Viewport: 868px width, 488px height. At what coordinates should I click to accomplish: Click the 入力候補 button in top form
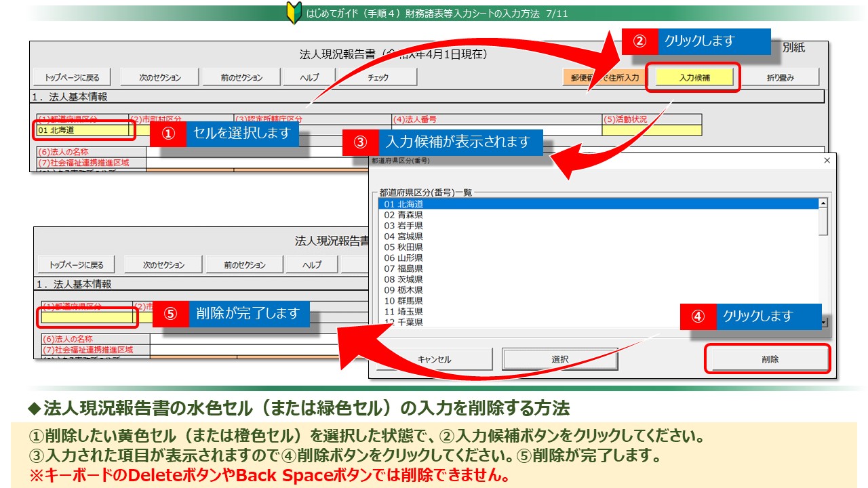pos(692,77)
